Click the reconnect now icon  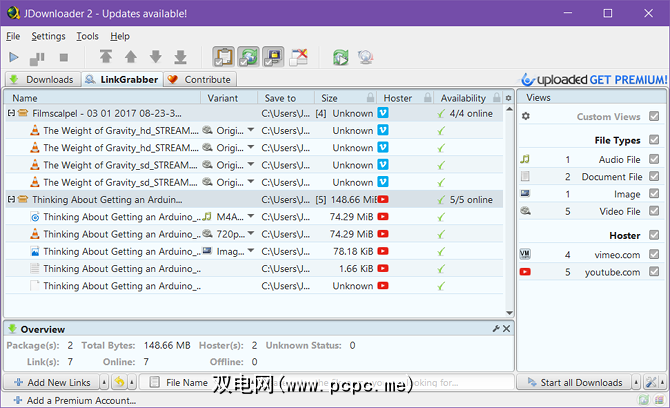[341, 57]
